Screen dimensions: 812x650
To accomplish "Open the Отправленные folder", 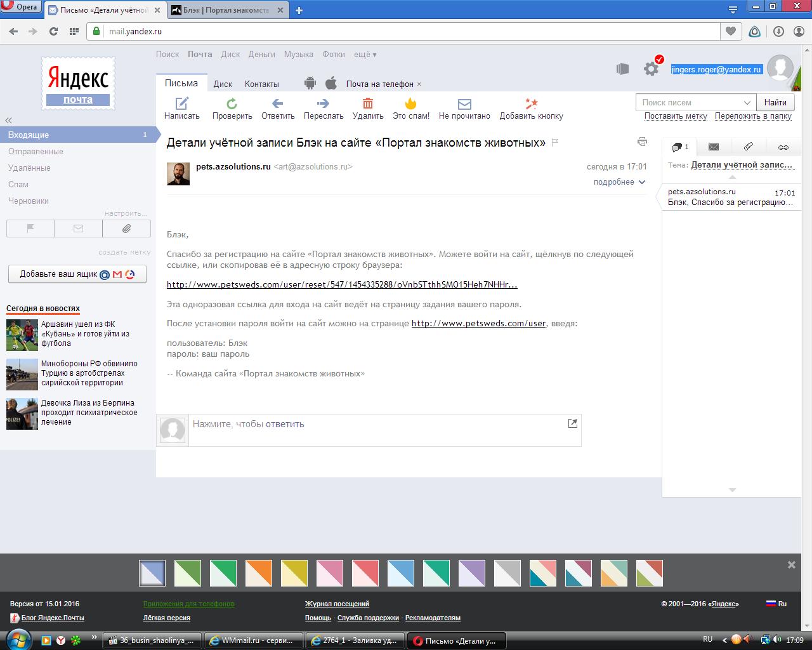I will tap(36, 151).
